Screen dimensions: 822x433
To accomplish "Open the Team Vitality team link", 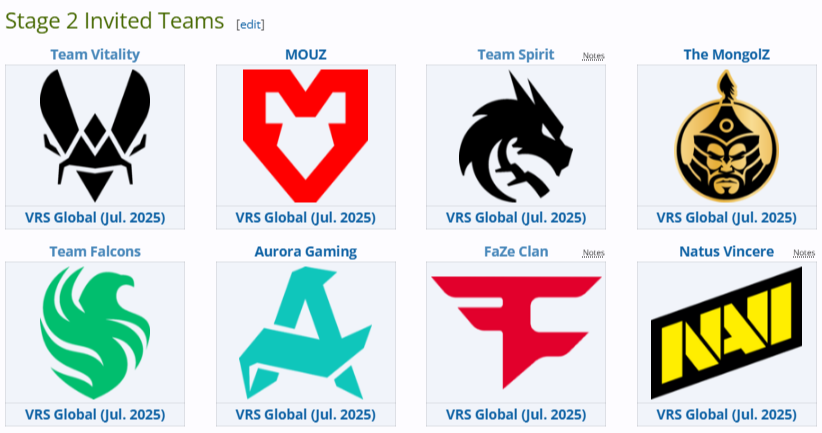I will click(95, 55).
